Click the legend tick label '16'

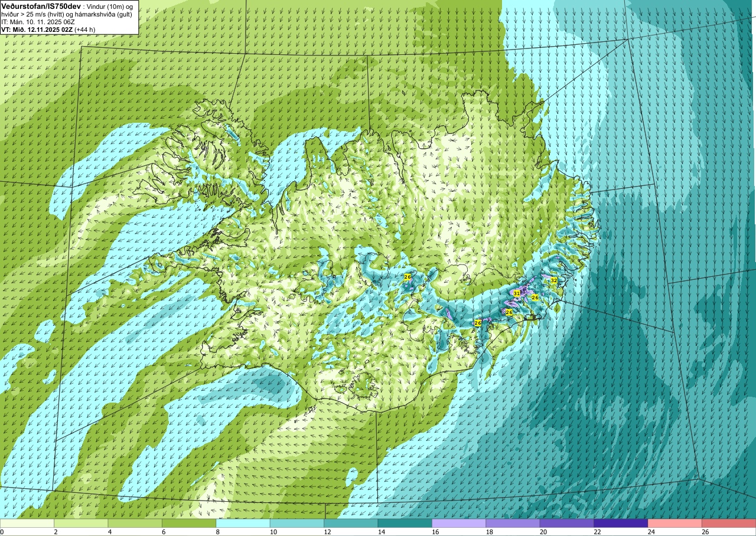coord(435,532)
